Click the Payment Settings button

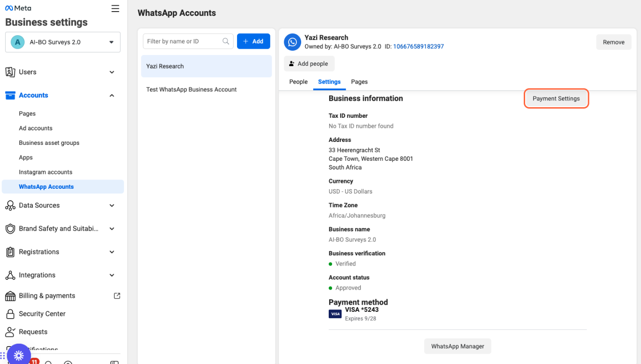coord(556,98)
